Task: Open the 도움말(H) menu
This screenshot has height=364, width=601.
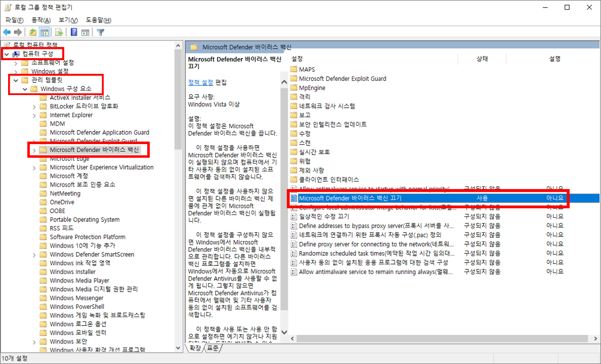Action: coord(99,20)
